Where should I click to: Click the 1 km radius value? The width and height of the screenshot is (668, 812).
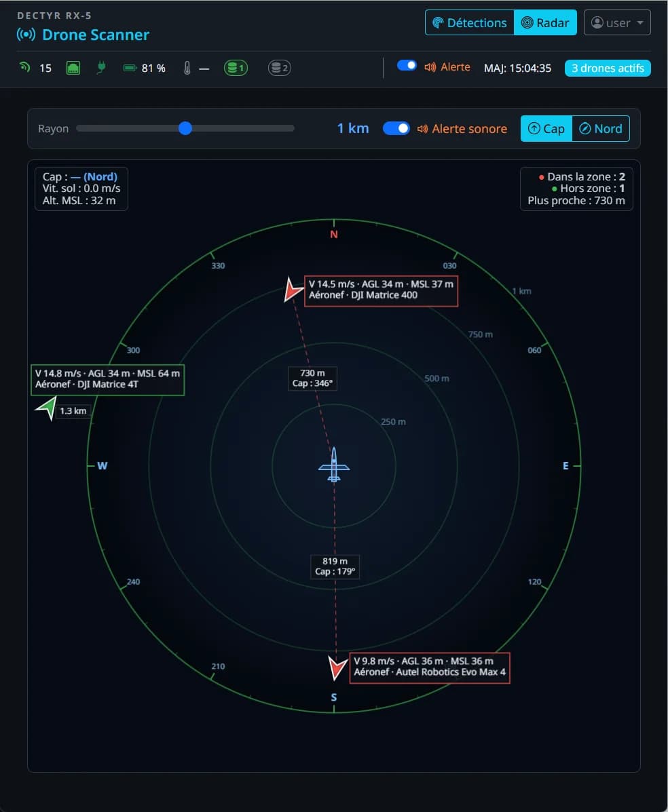click(x=353, y=128)
